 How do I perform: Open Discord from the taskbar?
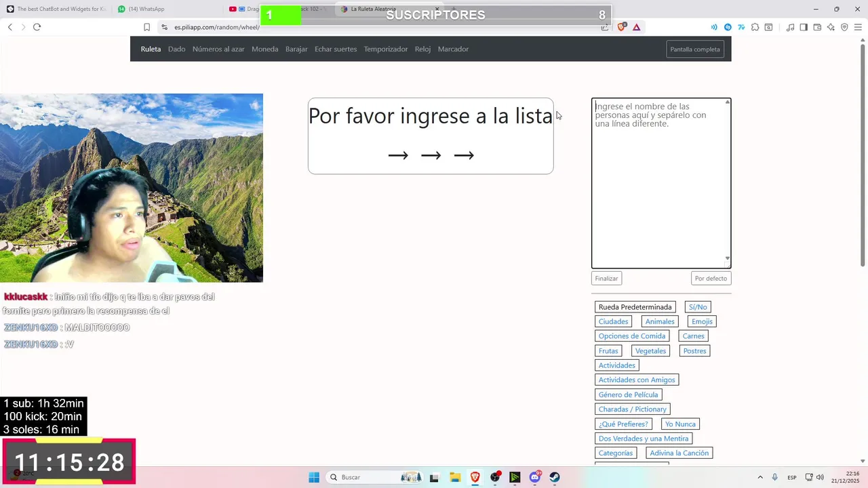click(535, 477)
